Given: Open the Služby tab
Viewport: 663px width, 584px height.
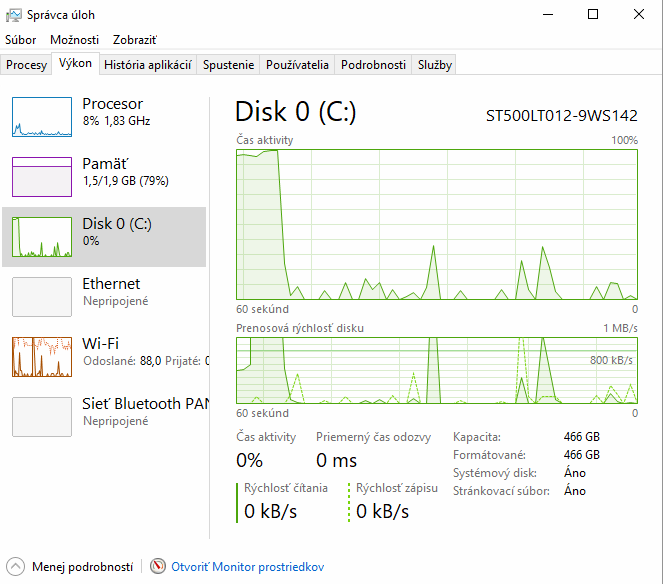Looking at the screenshot, I should (x=435, y=65).
